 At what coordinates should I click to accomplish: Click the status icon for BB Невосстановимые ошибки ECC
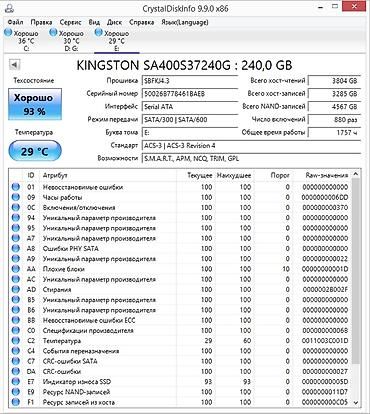point(15,320)
